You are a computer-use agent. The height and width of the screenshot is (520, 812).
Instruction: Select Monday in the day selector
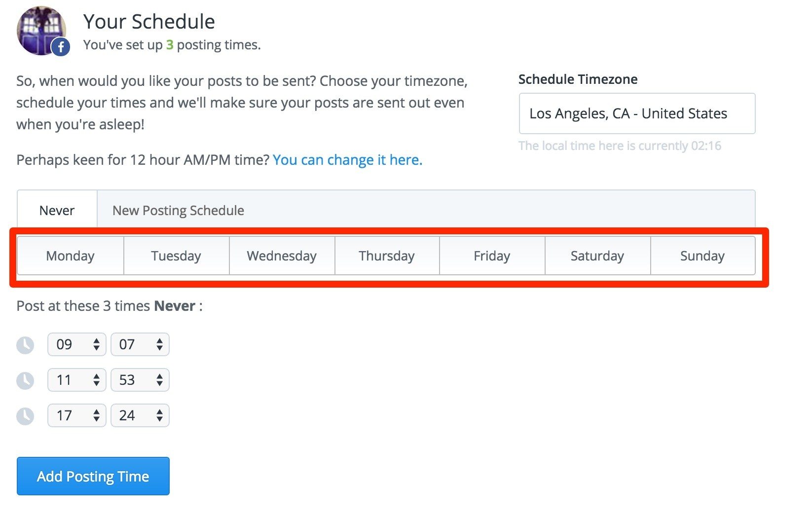(70, 256)
